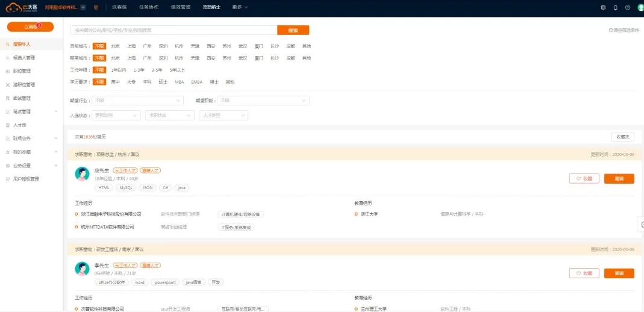Open the 更新时间 dropdown
Viewport: 644px width, 312px height.
[116, 116]
